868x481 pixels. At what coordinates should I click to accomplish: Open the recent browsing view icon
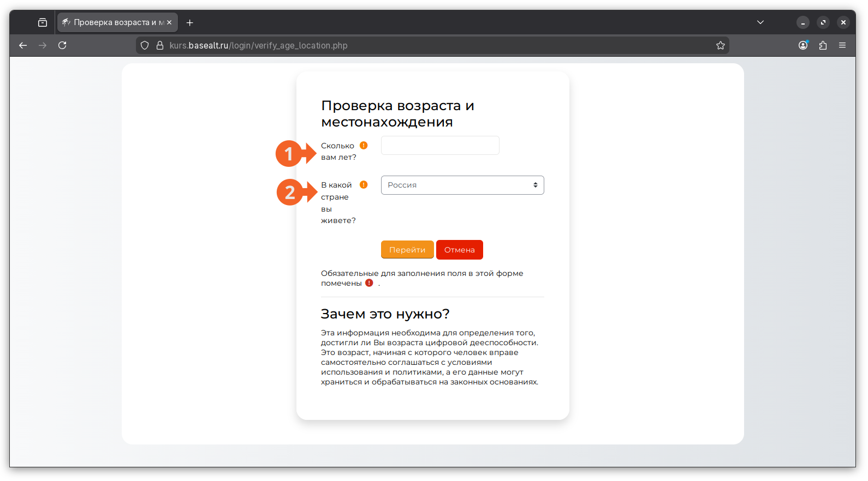[x=43, y=22]
